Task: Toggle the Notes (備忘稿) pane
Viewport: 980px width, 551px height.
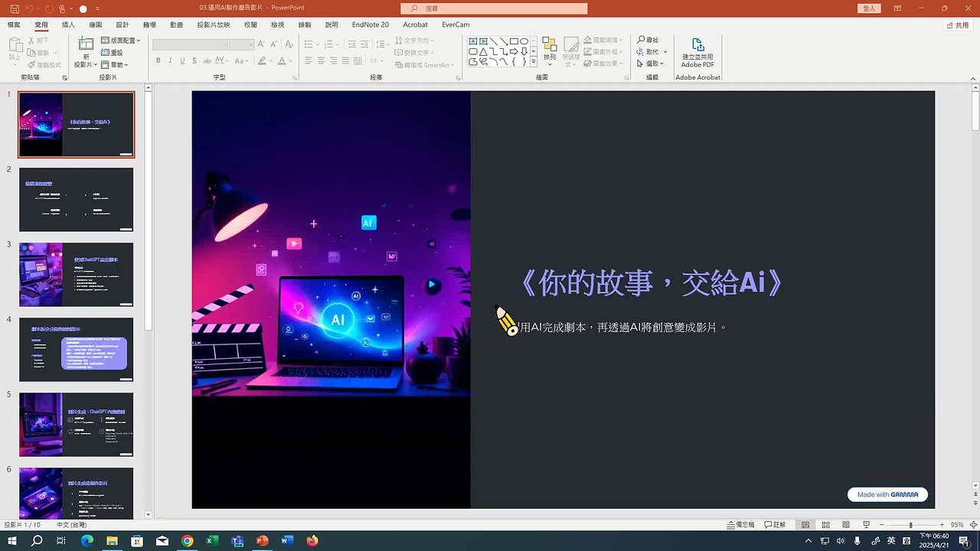Action: pyautogui.click(x=740, y=525)
